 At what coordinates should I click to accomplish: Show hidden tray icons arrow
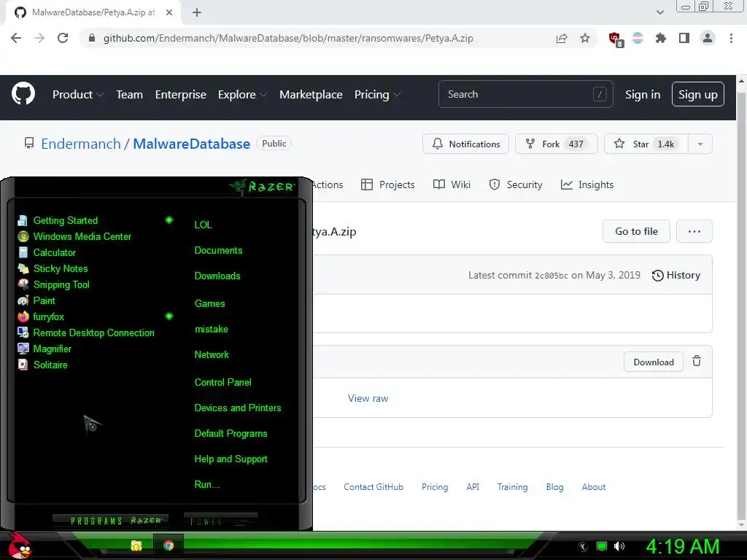583,546
